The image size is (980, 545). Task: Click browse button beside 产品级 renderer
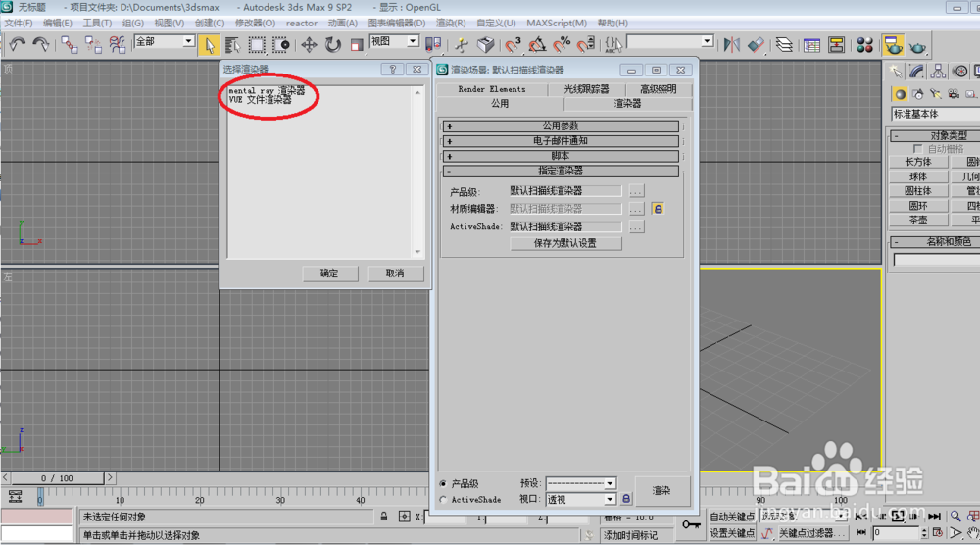click(636, 191)
